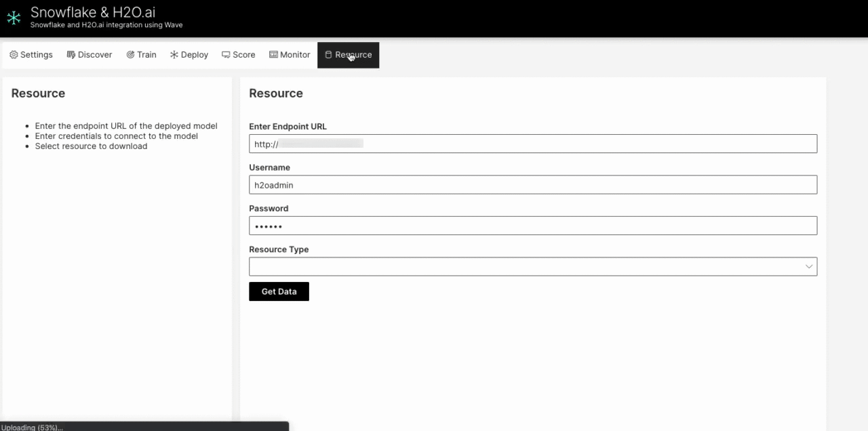Open the Monitor tab label
The height and width of the screenshot is (431, 868).
(295, 55)
